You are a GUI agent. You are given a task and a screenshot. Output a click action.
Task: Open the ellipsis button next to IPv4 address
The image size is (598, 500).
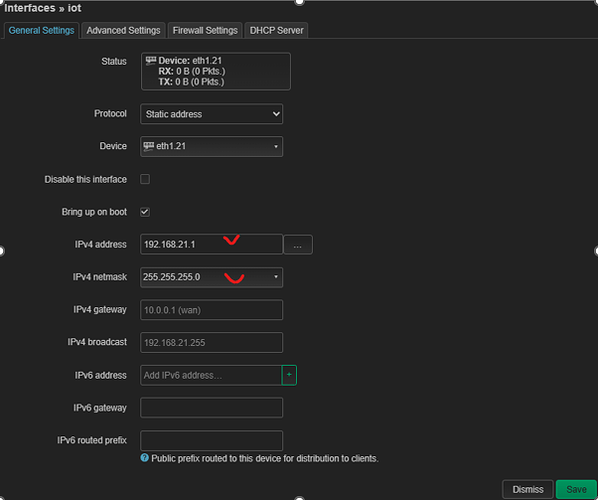(298, 244)
